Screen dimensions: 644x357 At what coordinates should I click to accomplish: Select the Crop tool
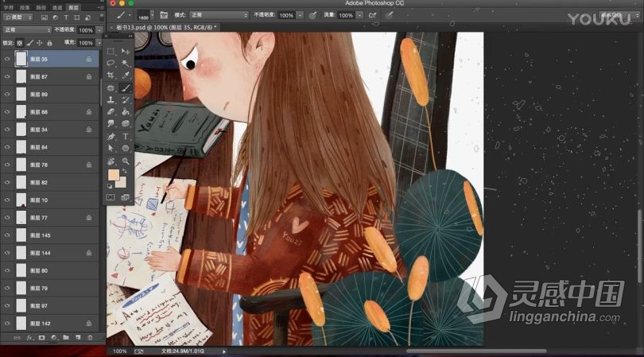coord(111,76)
